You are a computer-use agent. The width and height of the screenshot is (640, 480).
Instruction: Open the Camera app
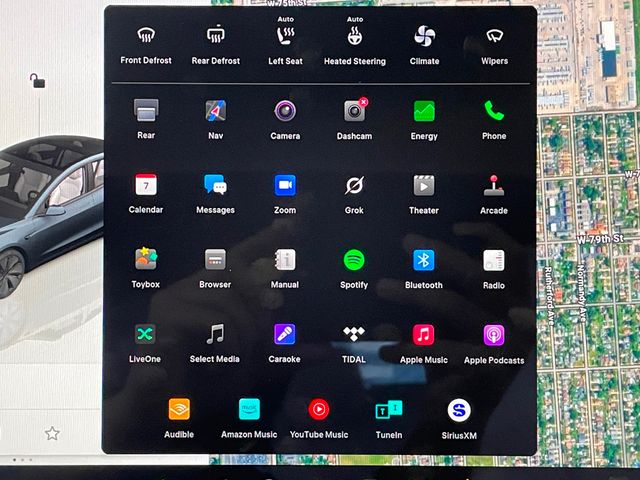(x=285, y=111)
